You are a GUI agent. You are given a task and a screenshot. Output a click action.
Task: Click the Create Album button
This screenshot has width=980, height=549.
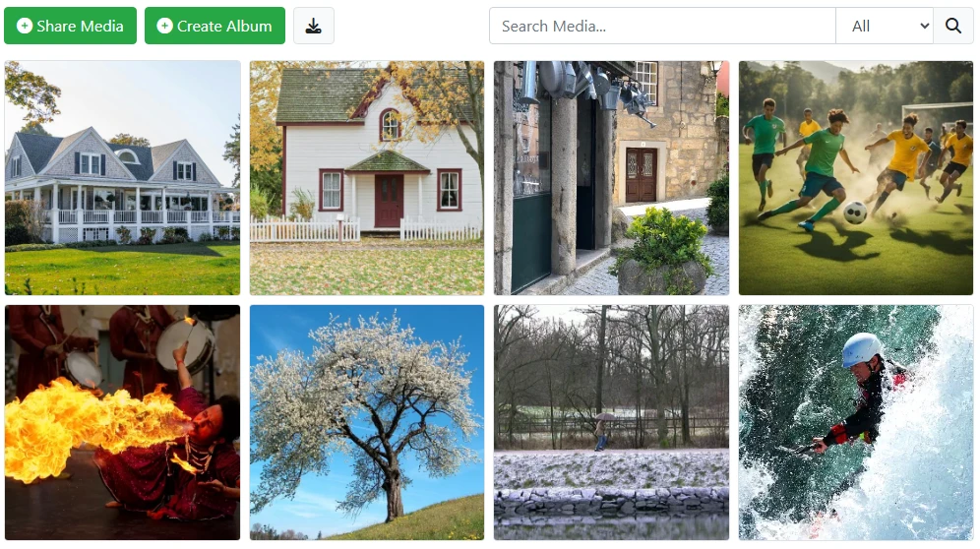[215, 26]
